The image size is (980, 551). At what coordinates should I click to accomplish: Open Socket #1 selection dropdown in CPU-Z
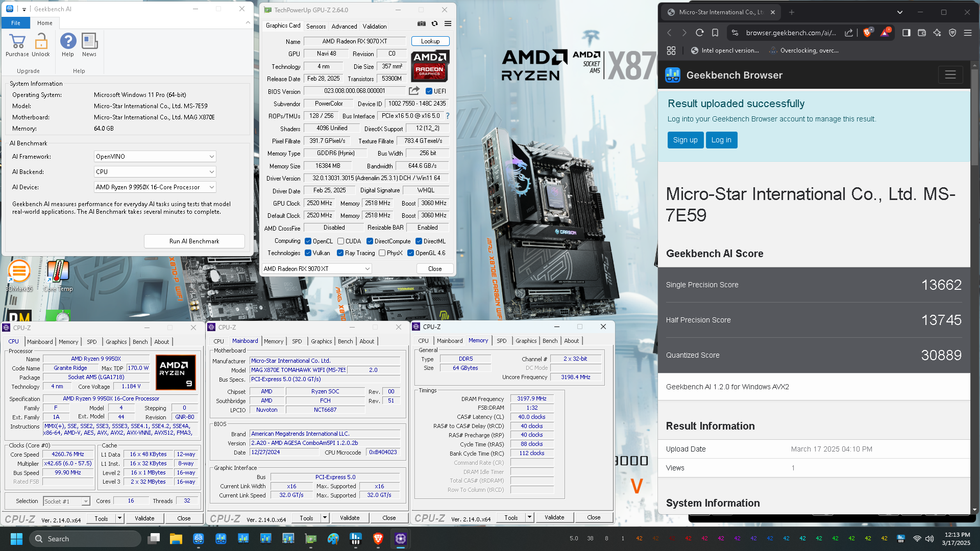tap(67, 502)
